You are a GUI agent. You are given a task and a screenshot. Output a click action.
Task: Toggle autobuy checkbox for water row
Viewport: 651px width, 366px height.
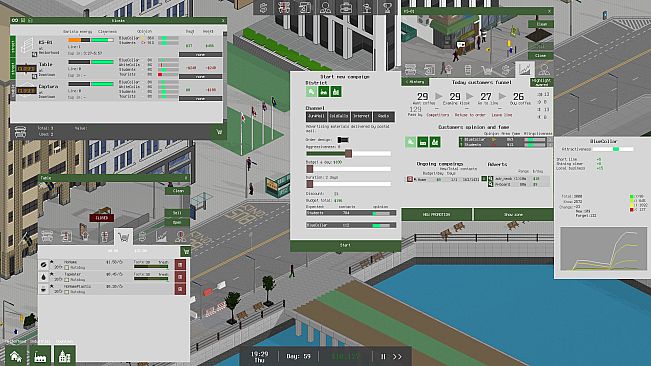pos(66,280)
